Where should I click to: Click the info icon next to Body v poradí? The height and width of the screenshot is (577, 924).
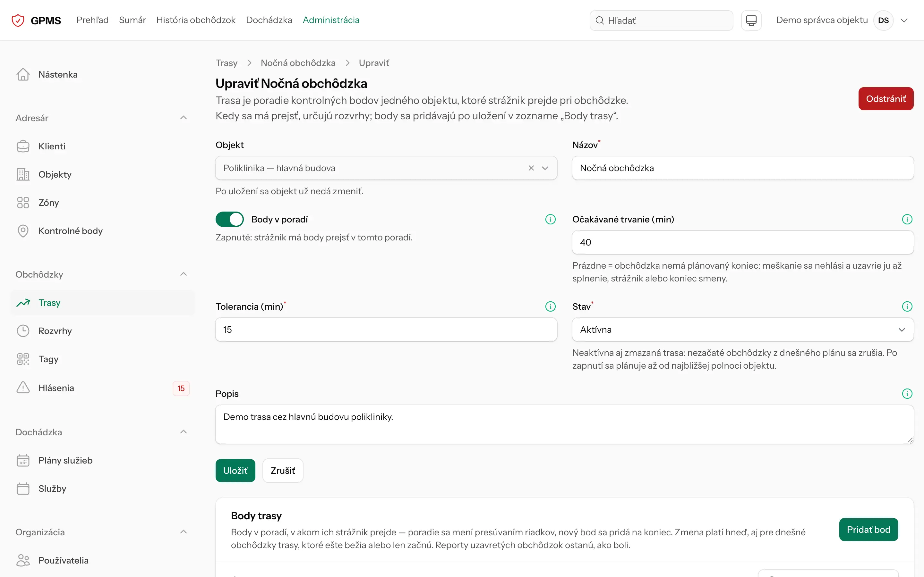pyautogui.click(x=550, y=219)
